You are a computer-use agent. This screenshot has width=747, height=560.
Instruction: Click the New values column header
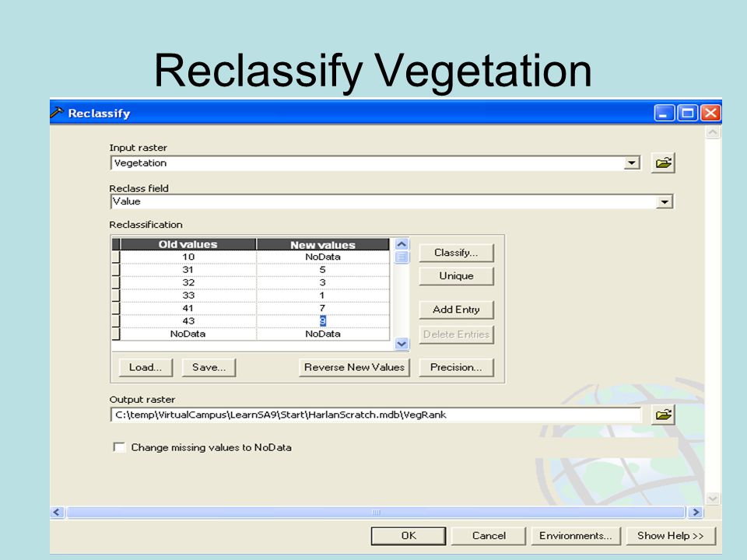click(x=323, y=244)
